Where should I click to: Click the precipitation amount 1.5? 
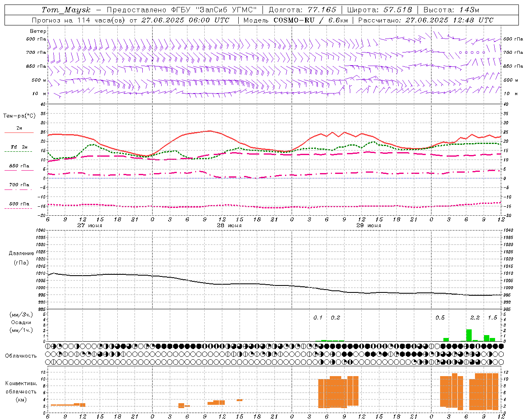point(492,318)
